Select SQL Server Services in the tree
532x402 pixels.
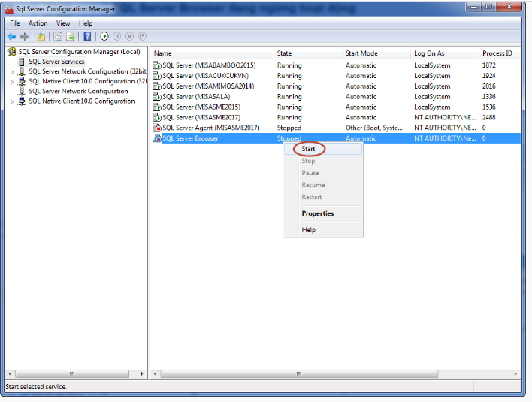tap(56, 62)
